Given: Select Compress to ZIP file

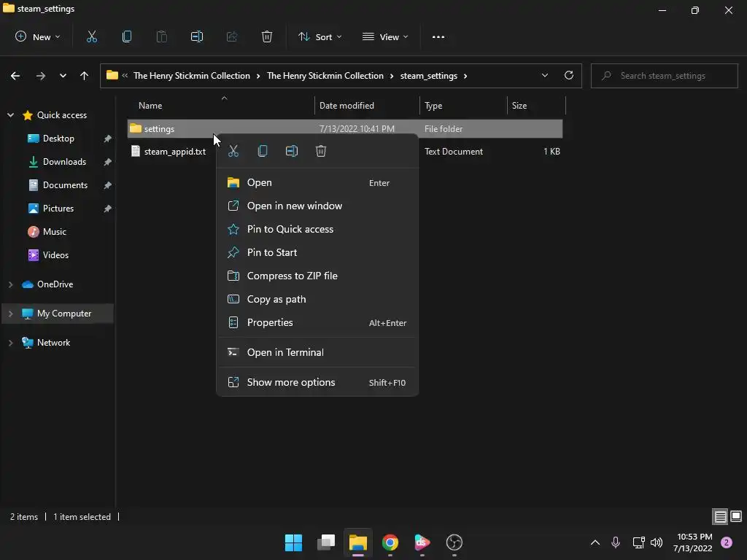Looking at the screenshot, I should (317, 276).
